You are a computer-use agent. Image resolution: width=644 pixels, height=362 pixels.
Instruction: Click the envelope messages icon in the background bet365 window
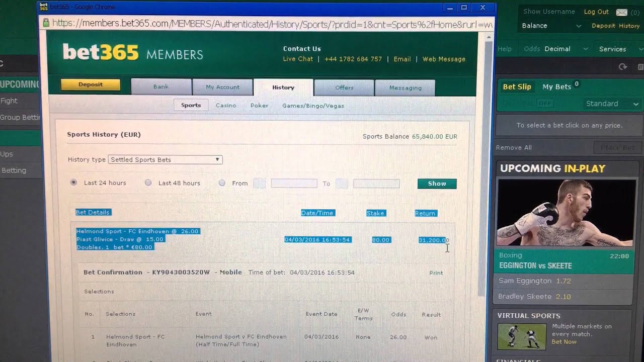click(x=622, y=12)
